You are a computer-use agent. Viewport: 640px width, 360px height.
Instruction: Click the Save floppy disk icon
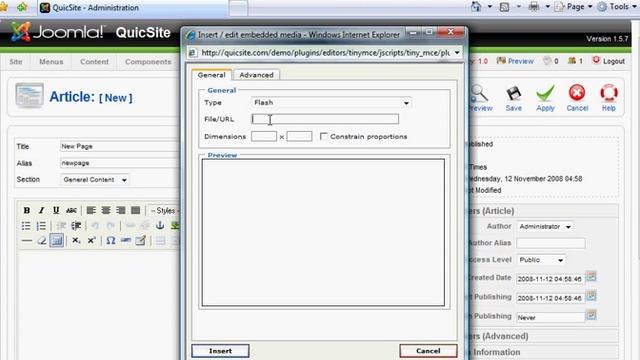[513, 94]
